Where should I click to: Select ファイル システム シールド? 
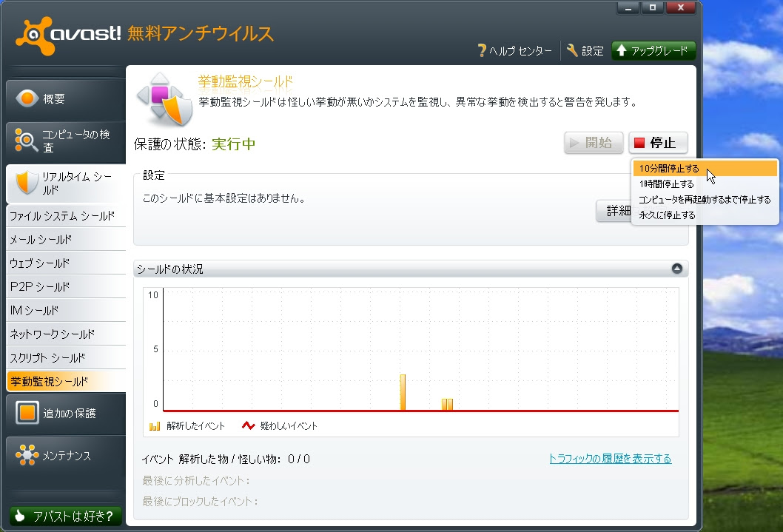point(66,215)
